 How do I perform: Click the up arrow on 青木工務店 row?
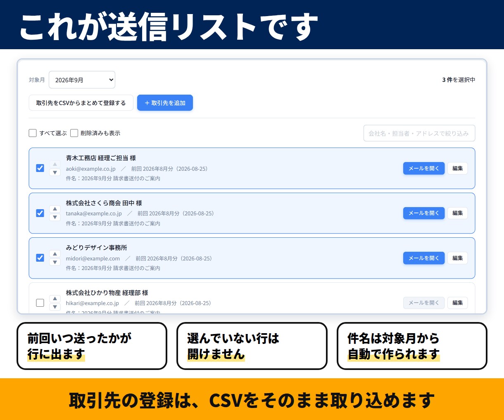[55, 164]
